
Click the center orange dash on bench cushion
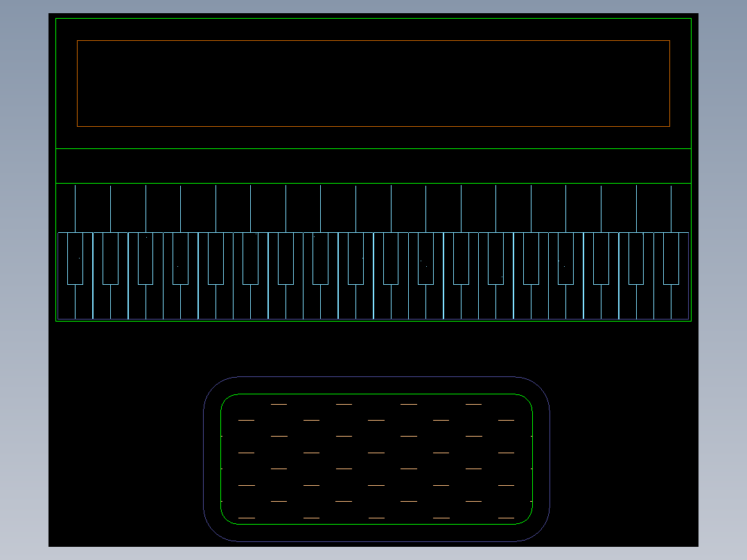click(x=376, y=453)
